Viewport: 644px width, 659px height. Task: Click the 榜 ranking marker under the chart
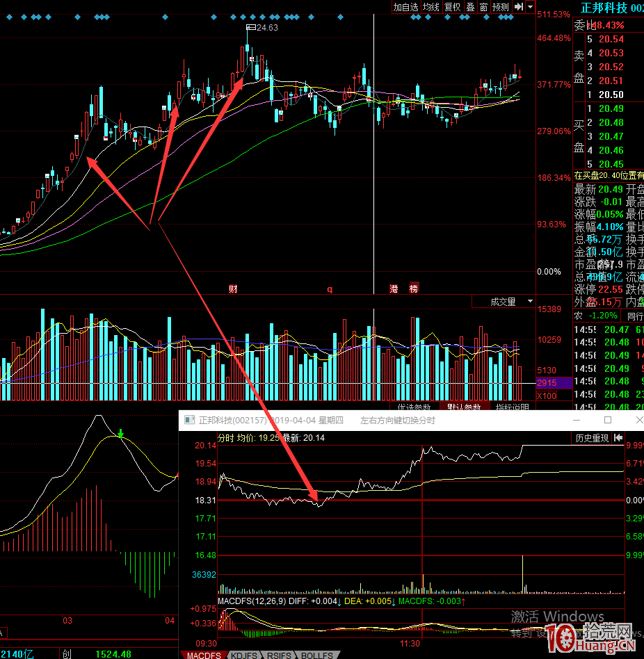(414, 288)
